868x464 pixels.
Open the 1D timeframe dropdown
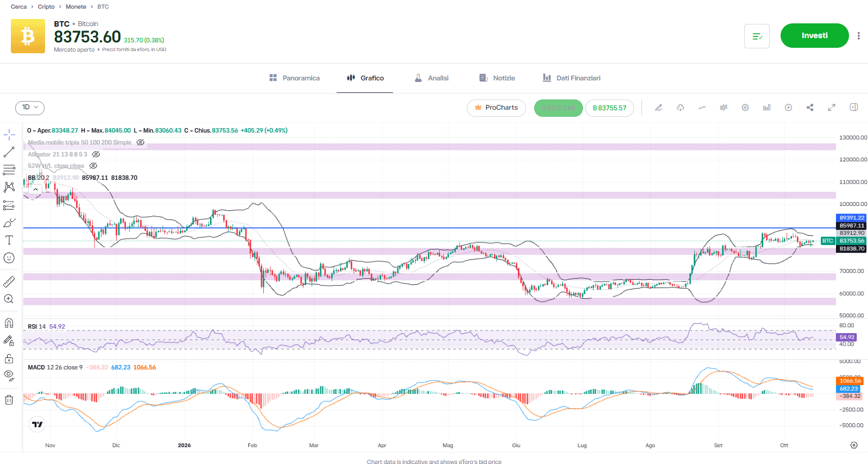30,108
